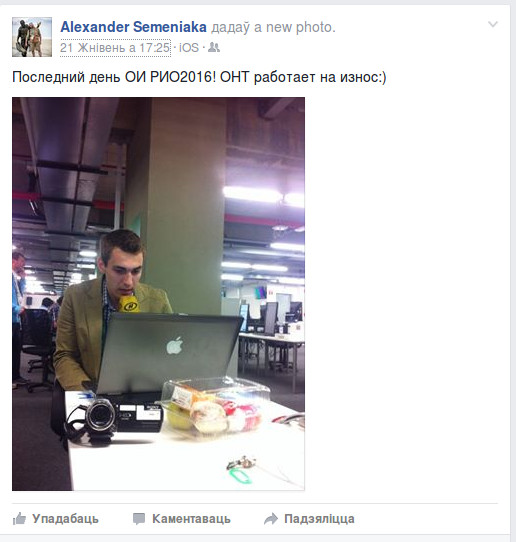Click the Падзяліцца share button text
The image size is (516, 542).
319,519
